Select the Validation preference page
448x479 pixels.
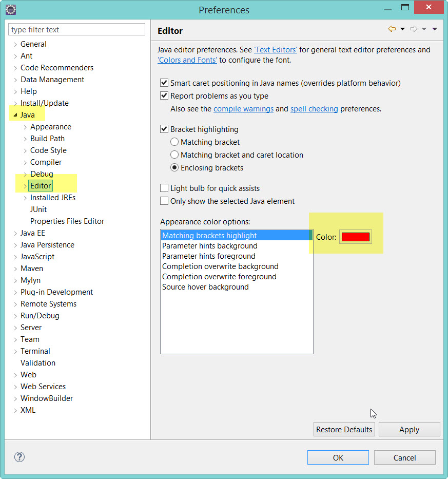point(38,363)
